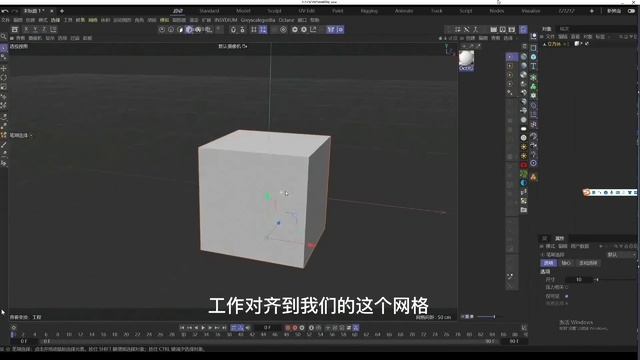Image resolution: width=640 pixels, height=360 pixels.
Task: Toggle the new interface switch top right
Action: 631,11
